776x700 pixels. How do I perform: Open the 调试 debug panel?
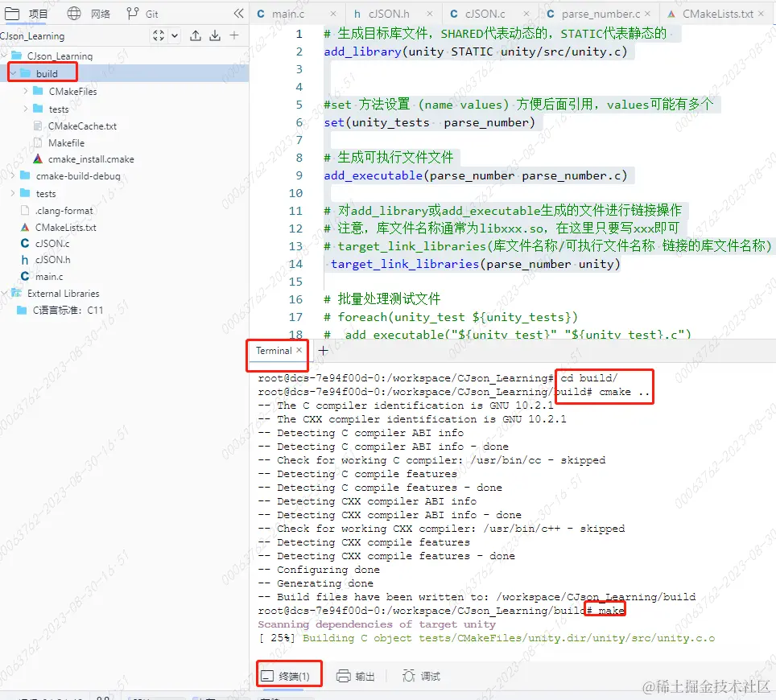coord(421,676)
